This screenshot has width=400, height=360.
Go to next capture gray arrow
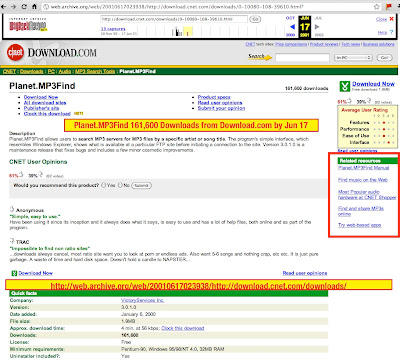317,27
